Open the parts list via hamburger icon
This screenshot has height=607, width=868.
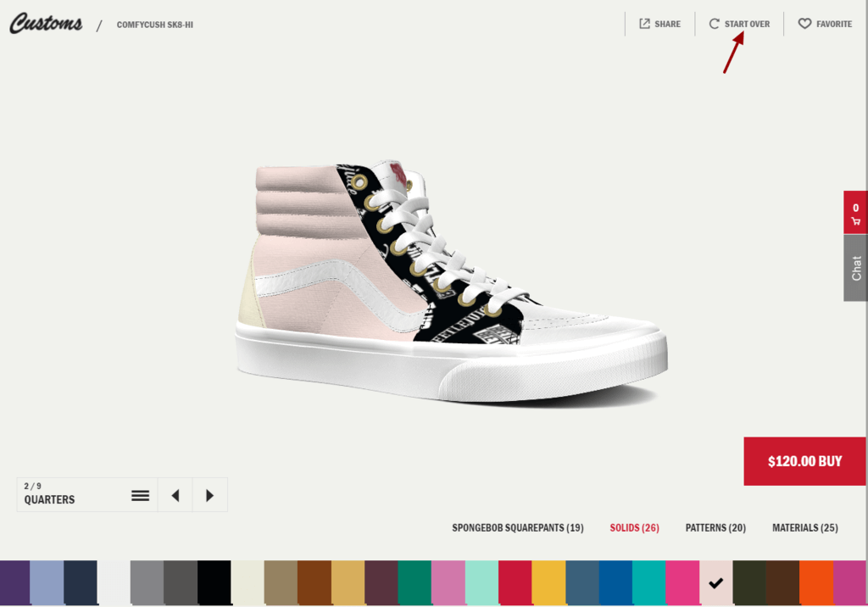140,494
